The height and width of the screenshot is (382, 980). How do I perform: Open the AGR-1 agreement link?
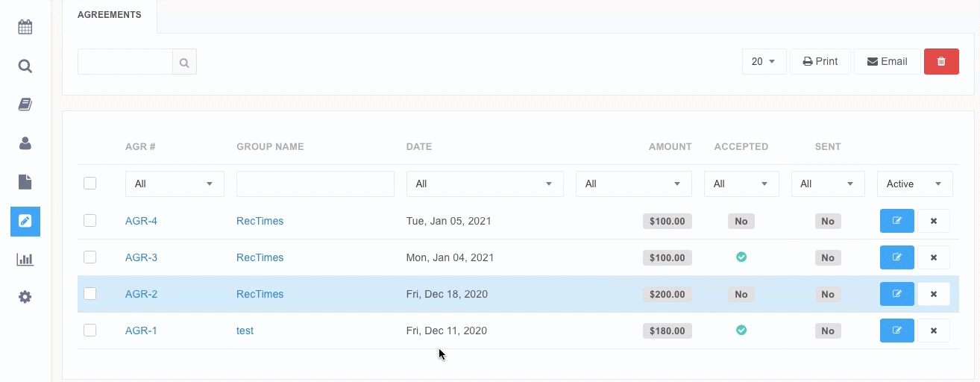[141, 331]
